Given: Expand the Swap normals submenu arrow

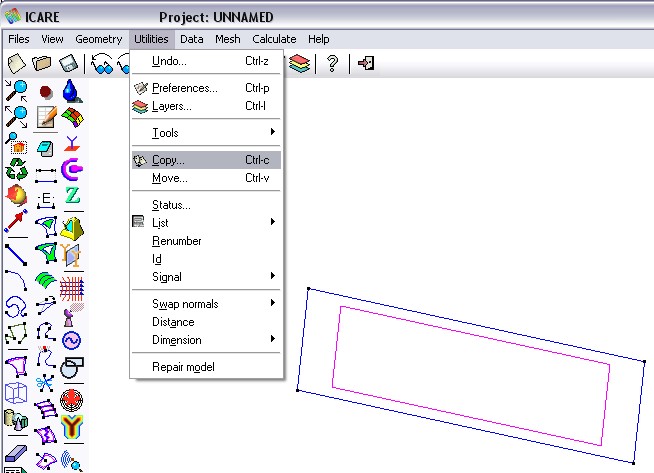Looking at the screenshot, I should point(273,302).
